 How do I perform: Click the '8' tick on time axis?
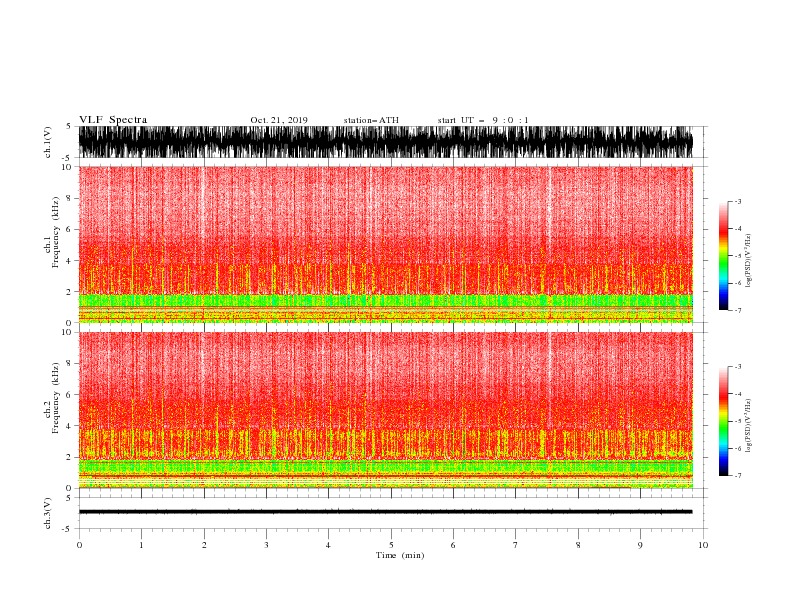[x=578, y=545]
